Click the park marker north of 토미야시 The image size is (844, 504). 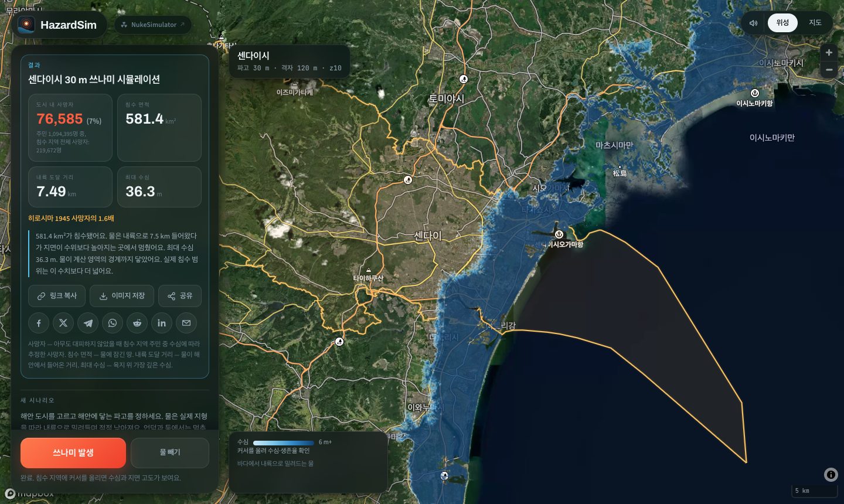pyautogui.click(x=464, y=79)
